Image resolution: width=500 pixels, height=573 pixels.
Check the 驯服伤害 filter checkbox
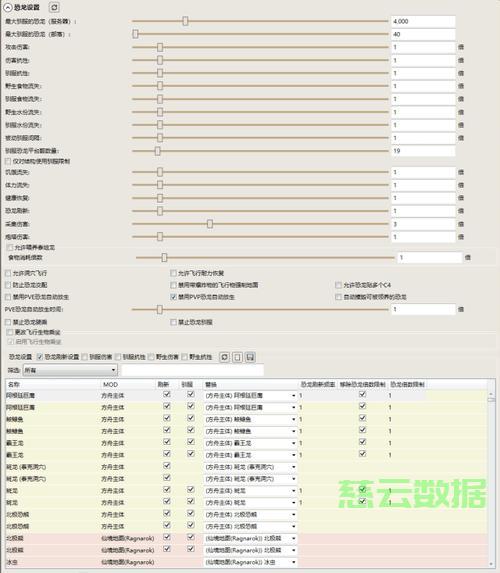coord(85,357)
